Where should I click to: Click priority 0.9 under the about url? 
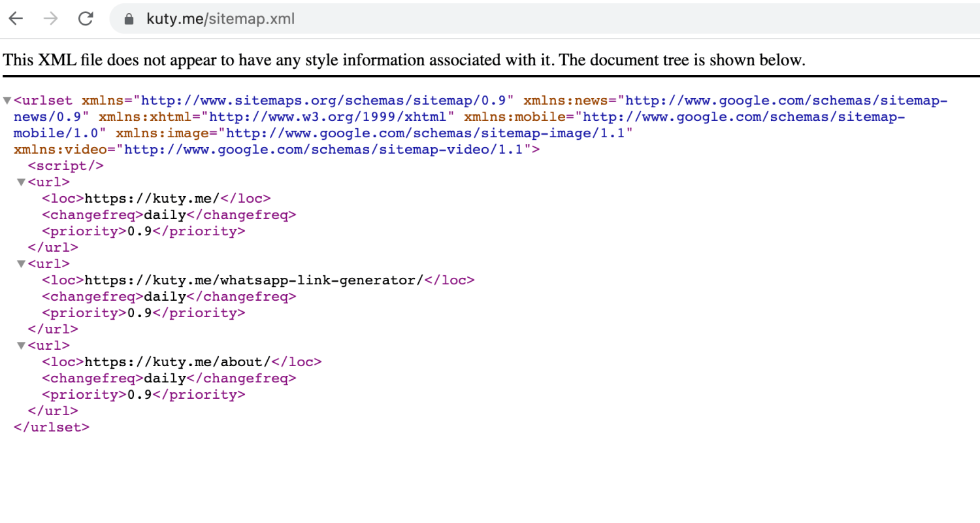click(144, 395)
